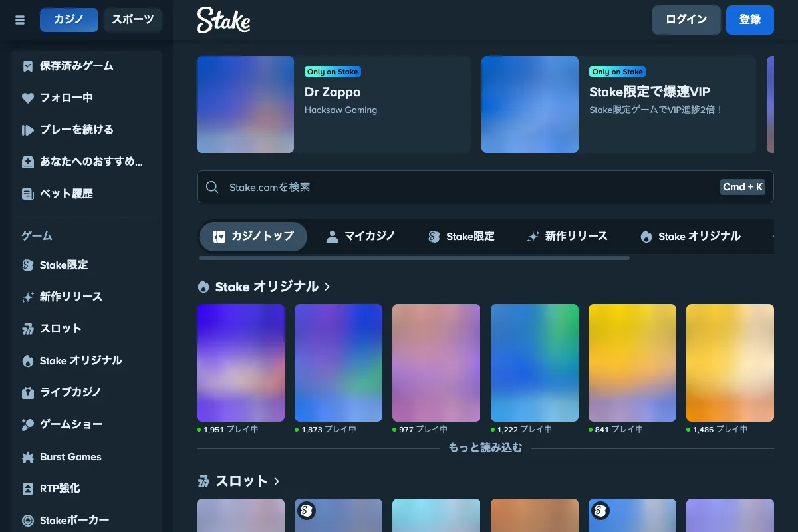This screenshot has width=798, height=532.
Task: Switch to スポーツ mode
Action: (x=132, y=20)
